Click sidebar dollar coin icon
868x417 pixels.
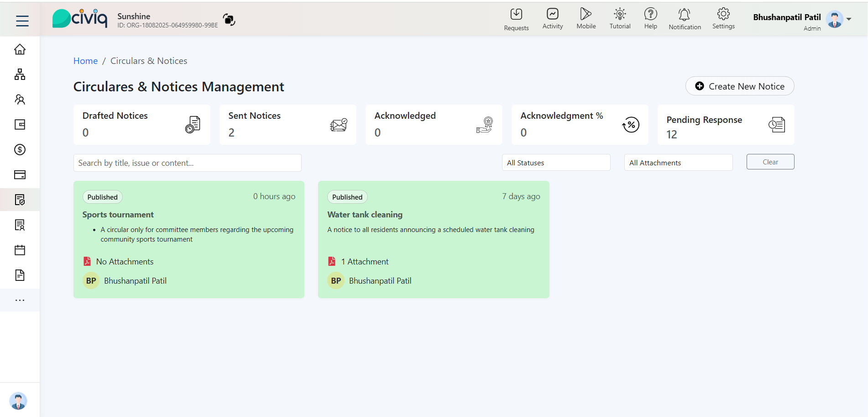point(20,149)
